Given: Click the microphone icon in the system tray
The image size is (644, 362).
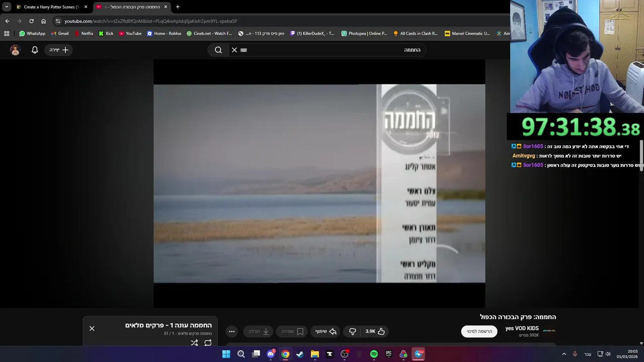Looking at the screenshot, I should click(575, 354).
